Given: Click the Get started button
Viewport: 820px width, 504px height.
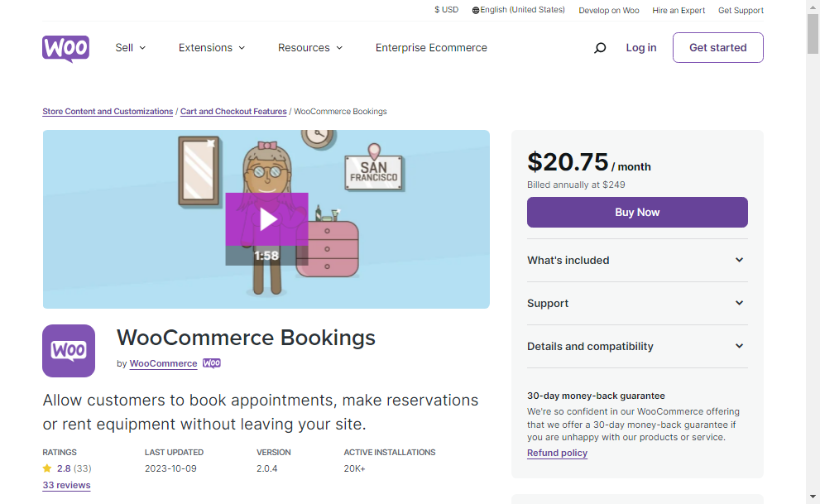Looking at the screenshot, I should [717, 48].
